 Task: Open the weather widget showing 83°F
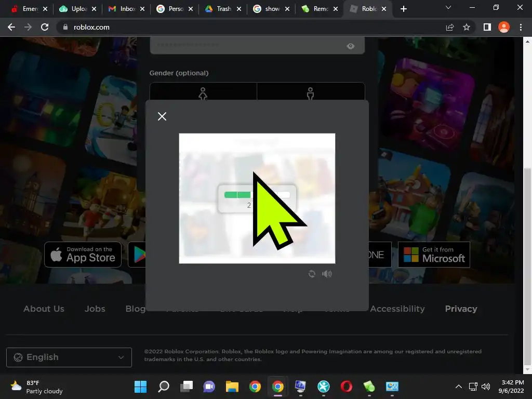(x=36, y=387)
